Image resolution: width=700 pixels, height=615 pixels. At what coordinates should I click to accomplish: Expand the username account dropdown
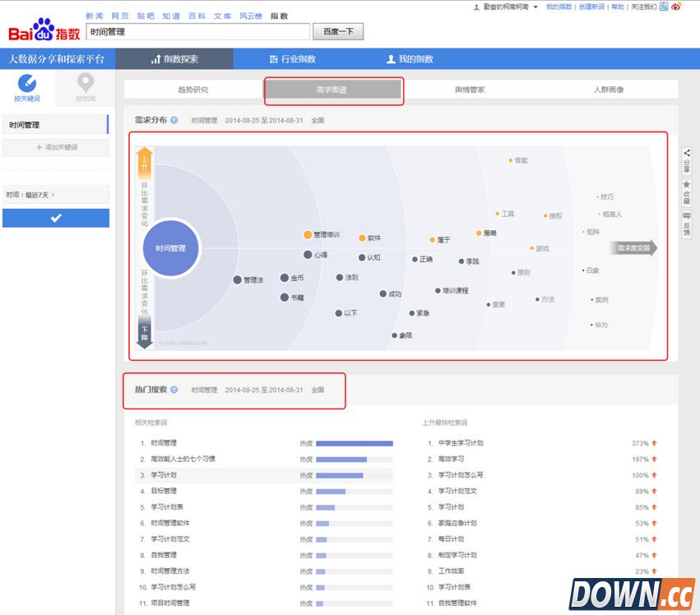point(535,7)
